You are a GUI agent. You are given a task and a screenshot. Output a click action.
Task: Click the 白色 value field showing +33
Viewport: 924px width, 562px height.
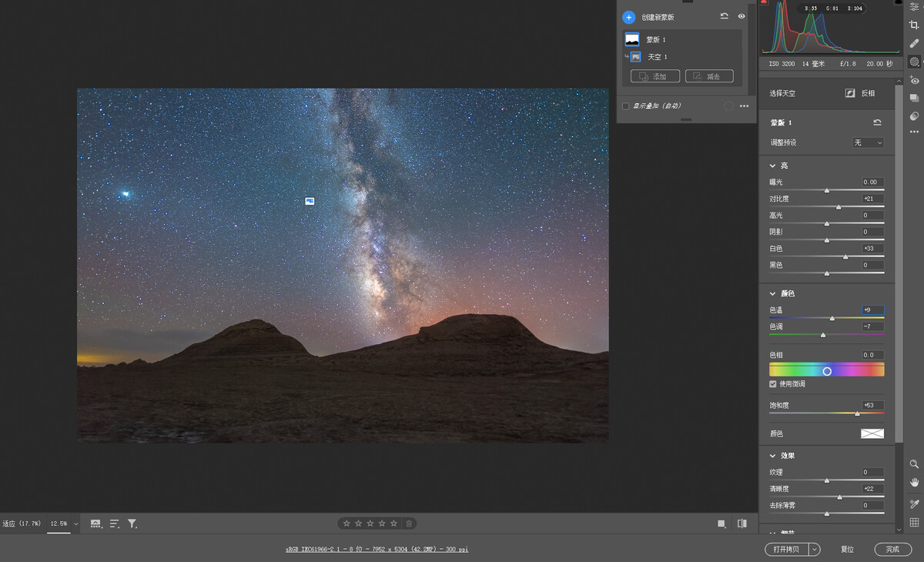[873, 249]
